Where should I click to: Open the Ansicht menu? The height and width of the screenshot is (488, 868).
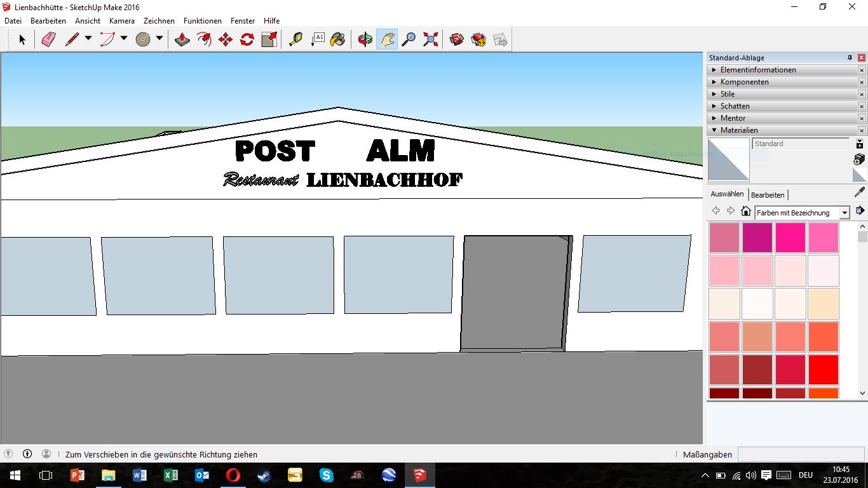88,21
